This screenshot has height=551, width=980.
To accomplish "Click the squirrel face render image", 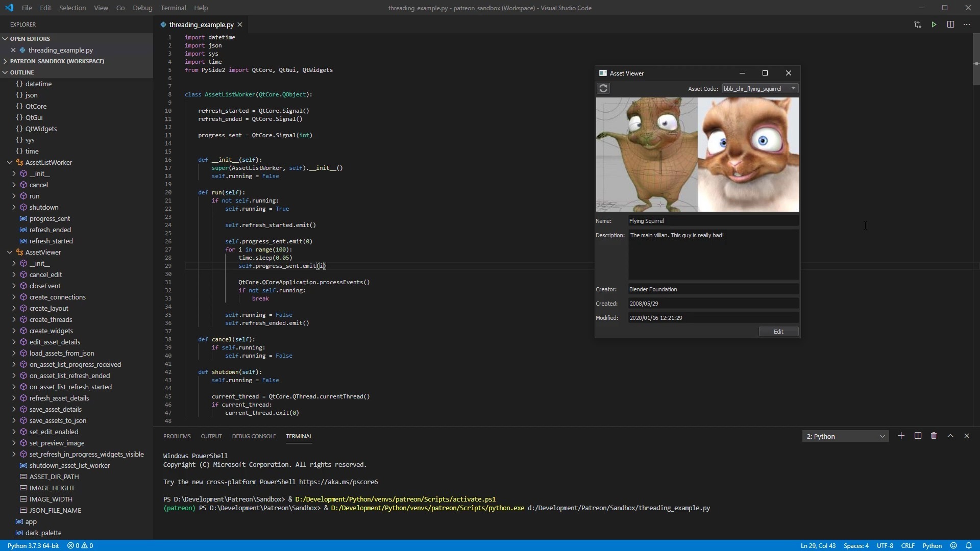I will click(748, 155).
